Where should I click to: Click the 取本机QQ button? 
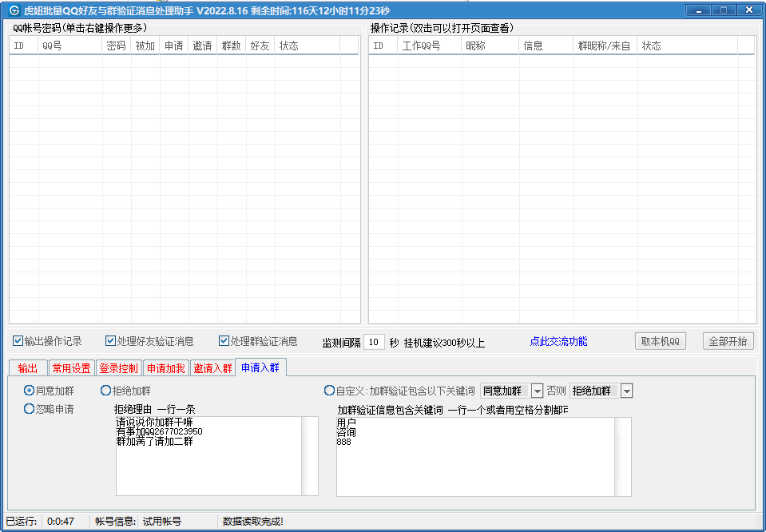661,341
